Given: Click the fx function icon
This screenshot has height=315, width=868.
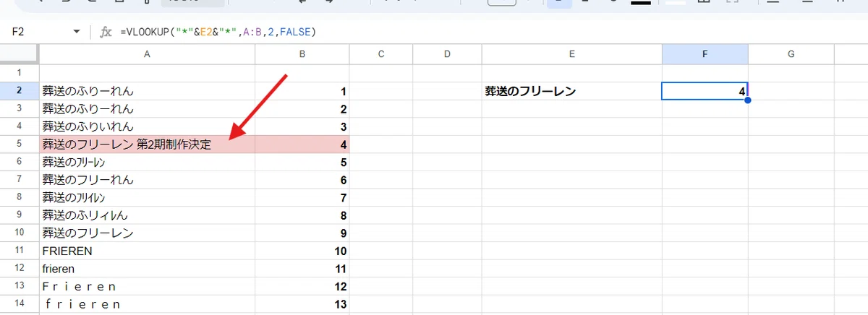Looking at the screenshot, I should (106, 32).
